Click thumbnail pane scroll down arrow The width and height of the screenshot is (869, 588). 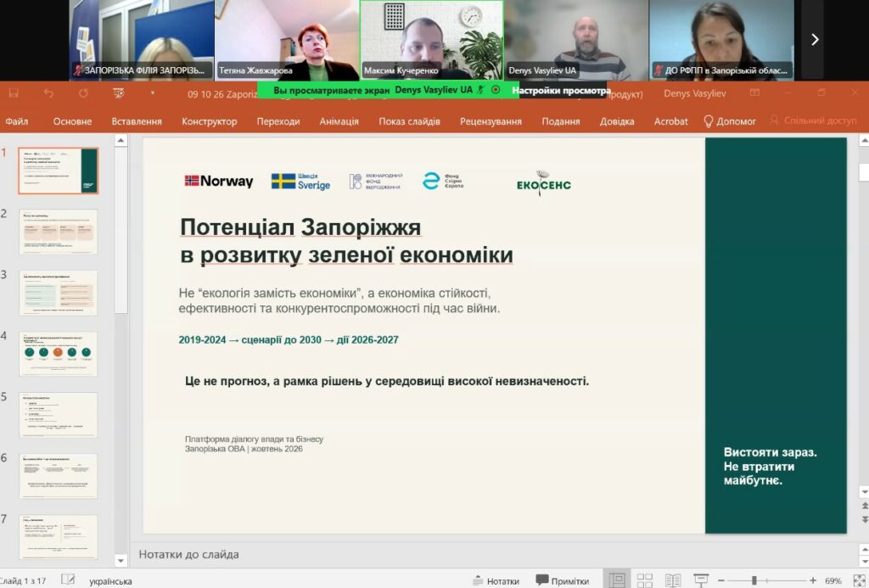pyautogui.click(x=121, y=560)
